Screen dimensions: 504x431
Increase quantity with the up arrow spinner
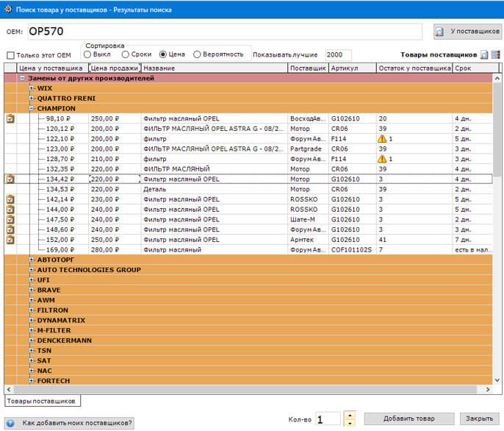350,415
